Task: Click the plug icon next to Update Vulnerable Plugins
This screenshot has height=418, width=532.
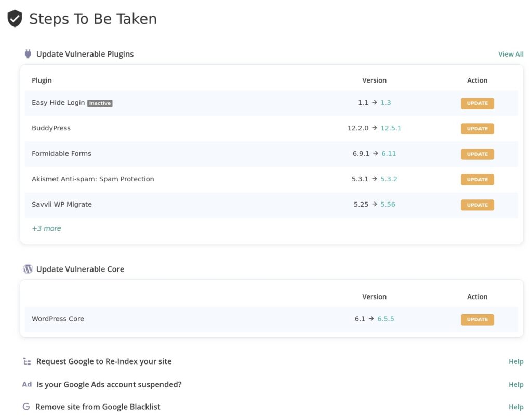Action: click(x=28, y=54)
